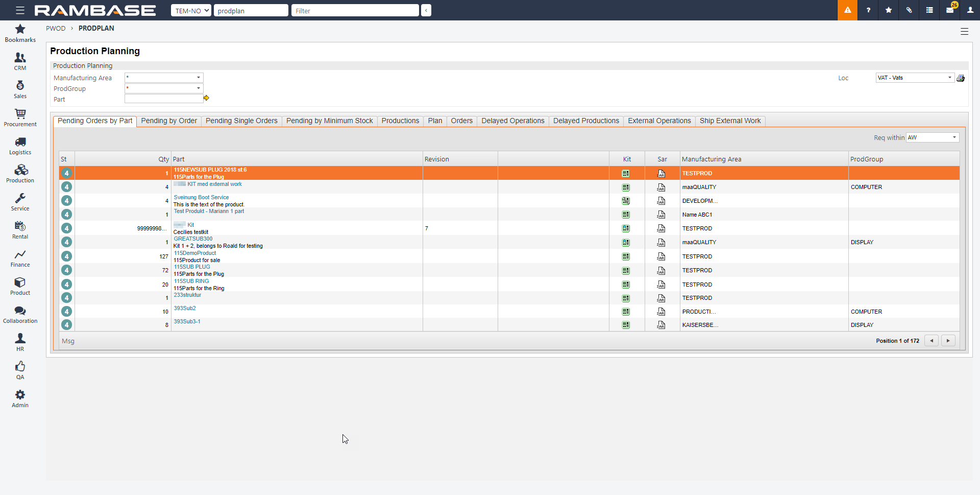Open the ProdGroup dropdown
The image size is (980, 495).
[x=199, y=88]
